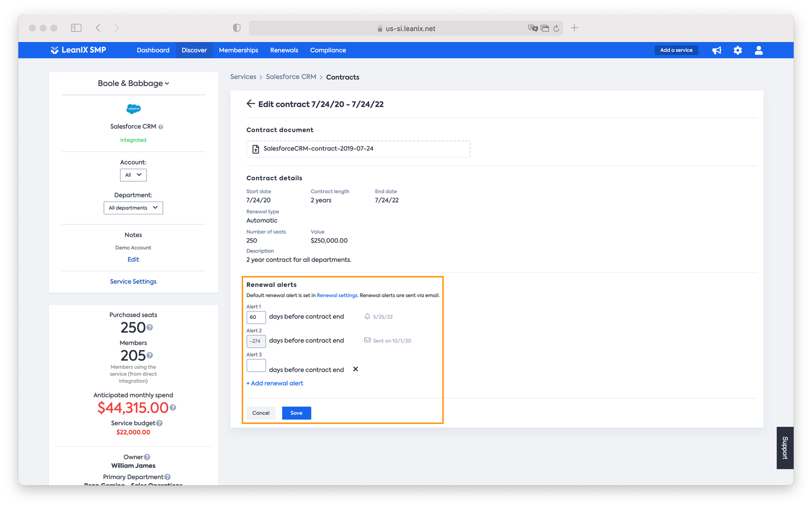Open the Discover menu
The width and height of the screenshot is (812, 508).
click(x=194, y=51)
